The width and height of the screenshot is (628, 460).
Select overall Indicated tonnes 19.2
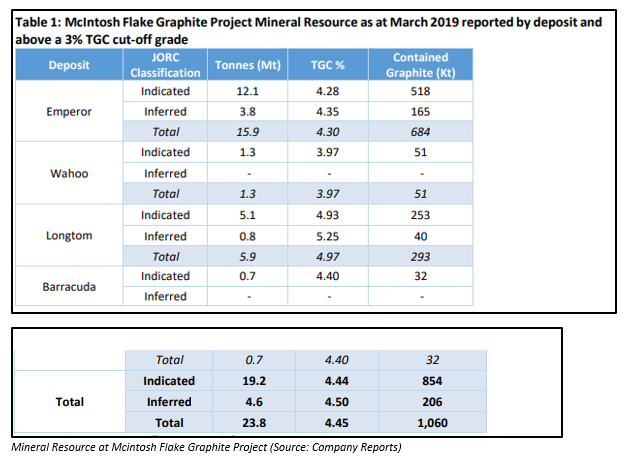254,381
